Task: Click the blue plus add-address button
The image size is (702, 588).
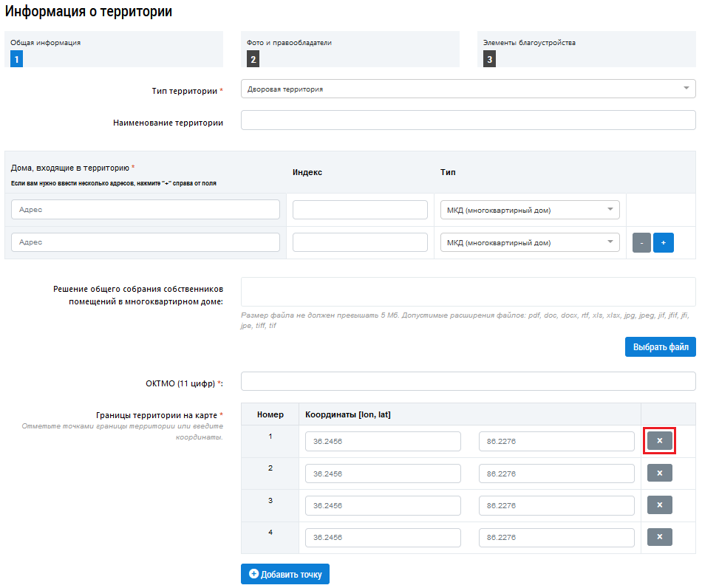Action: (x=664, y=242)
